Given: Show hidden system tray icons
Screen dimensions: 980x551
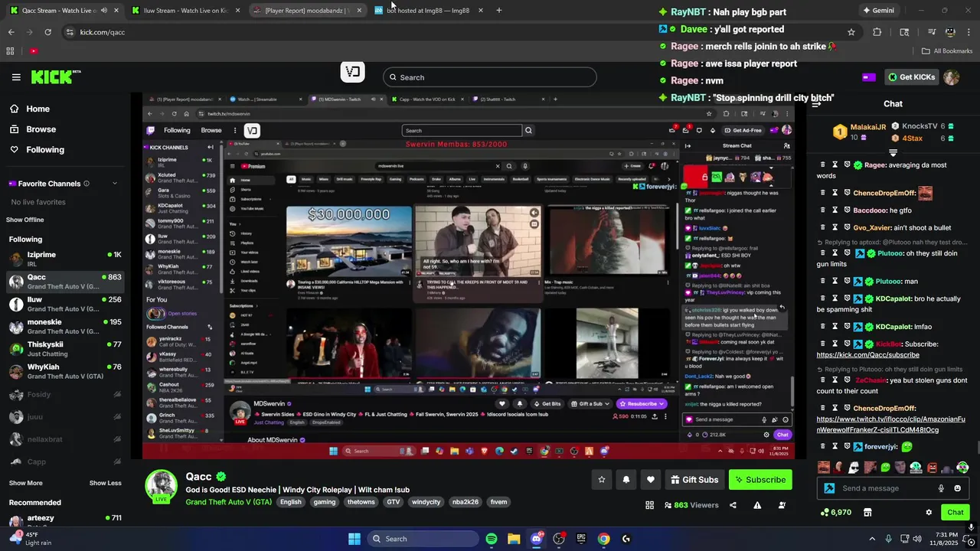Looking at the screenshot, I should coord(871,539).
